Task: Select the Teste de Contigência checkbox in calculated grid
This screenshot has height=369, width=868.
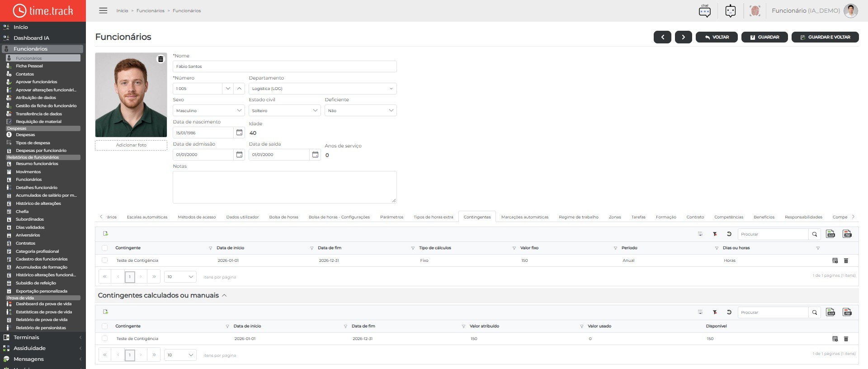Action: click(105, 339)
